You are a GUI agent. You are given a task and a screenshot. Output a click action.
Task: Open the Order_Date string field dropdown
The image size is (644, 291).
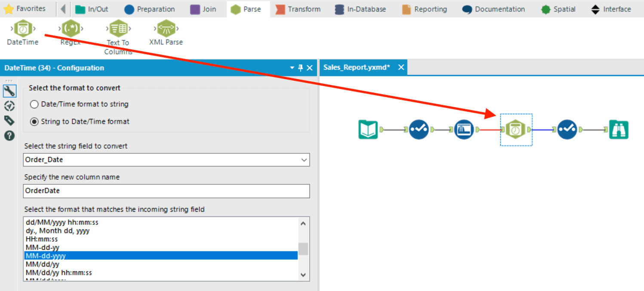tap(304, 160)
